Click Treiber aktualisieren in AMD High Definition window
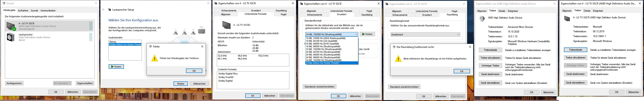 point(490,58)
